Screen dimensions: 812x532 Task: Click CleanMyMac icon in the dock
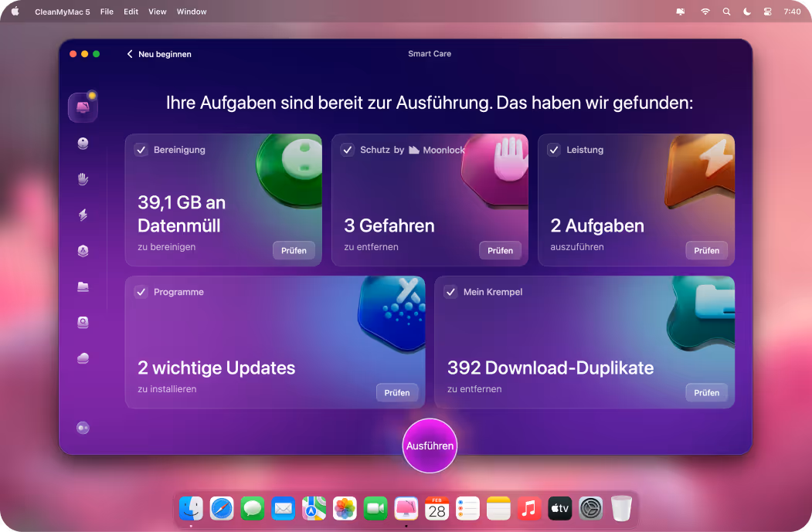tap(406, 508)
